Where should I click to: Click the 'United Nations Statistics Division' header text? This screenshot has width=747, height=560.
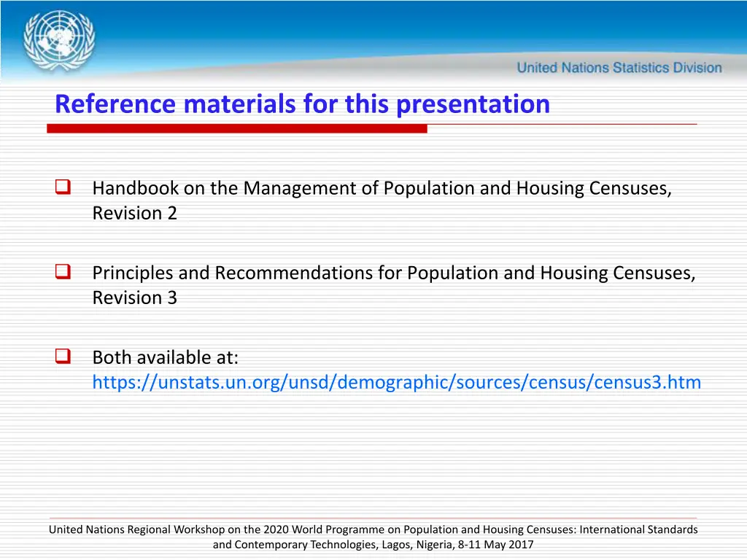point(619,68)
